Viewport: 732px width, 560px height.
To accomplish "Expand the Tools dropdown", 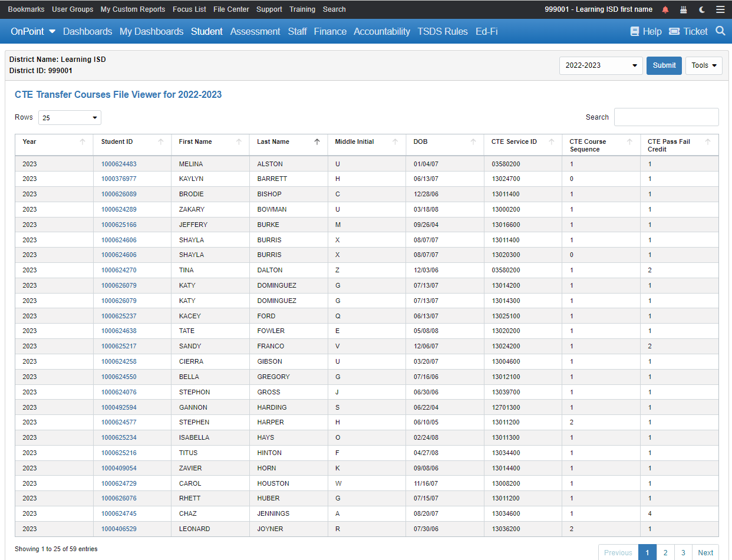I will click(x=704, y=65).
